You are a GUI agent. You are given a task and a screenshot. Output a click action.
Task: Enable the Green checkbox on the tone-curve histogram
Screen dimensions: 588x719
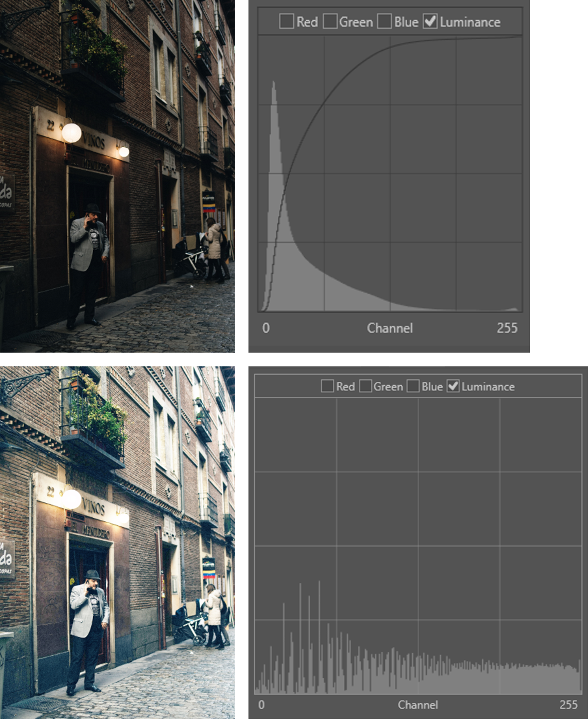(330, 21)
